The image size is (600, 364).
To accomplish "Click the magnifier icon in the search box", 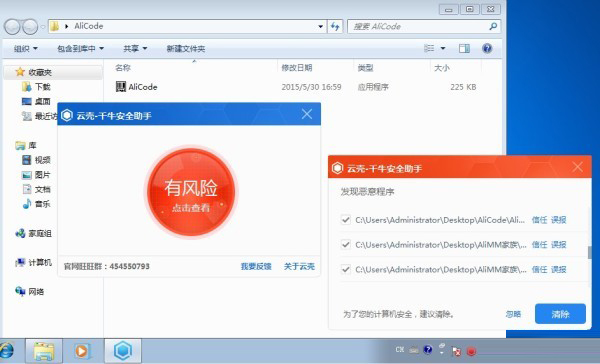I will [x=493, y=26].
